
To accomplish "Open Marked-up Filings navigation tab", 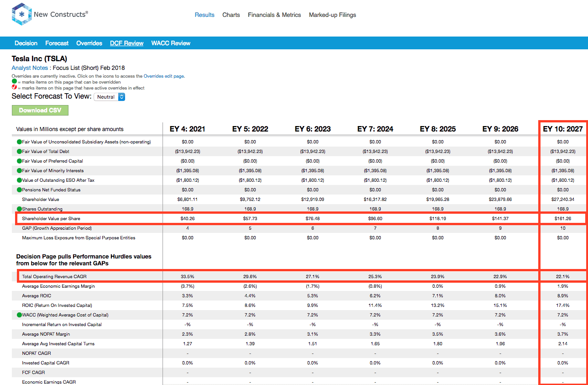I will point(332,15).
